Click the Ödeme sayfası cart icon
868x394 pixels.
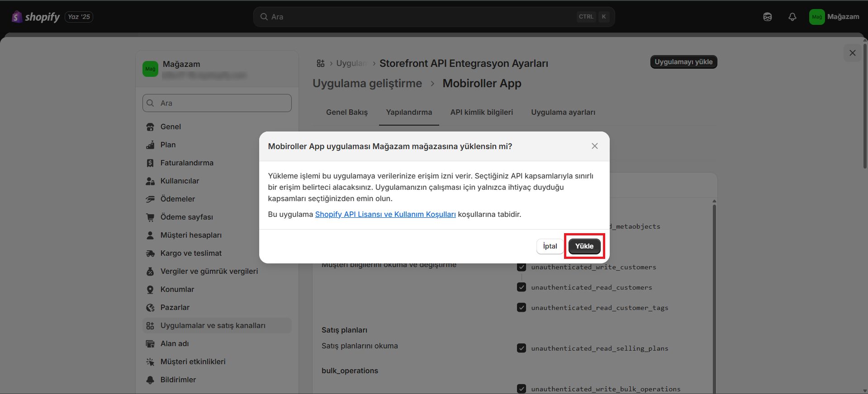(x=150, y=217)
